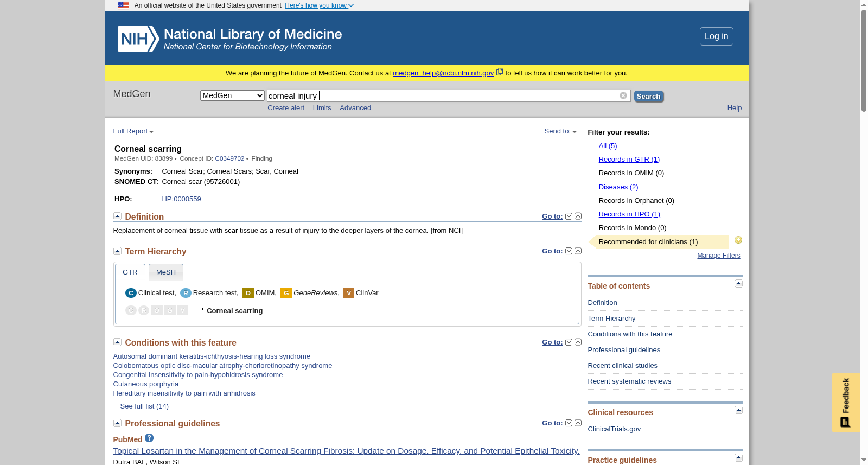Screen dimensions: 868x465
Task: Open the Help link
Action: click(734, 108)
